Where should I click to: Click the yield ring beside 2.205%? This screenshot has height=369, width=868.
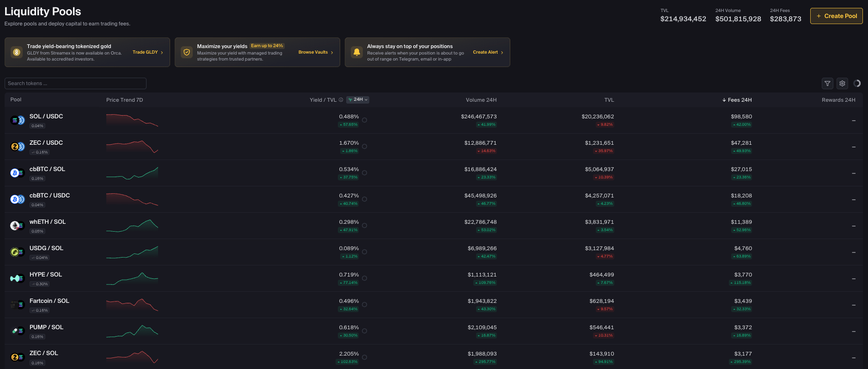coord(365,357)
